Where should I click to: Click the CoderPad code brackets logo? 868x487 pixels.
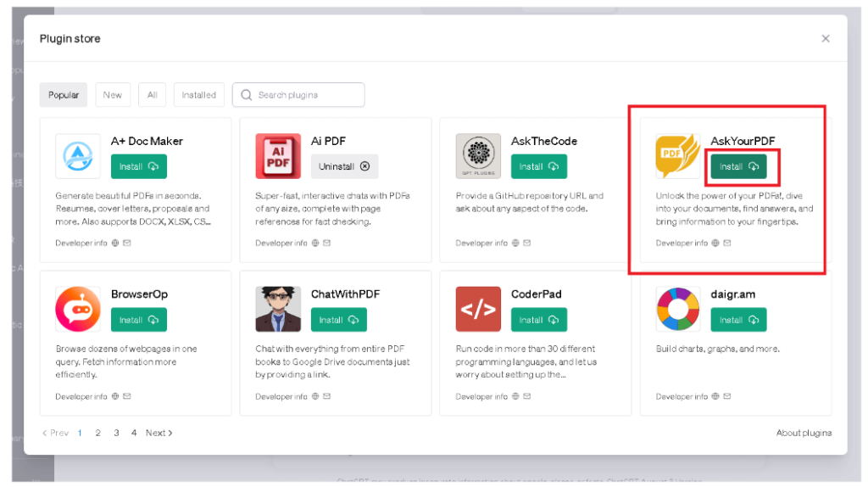click(478, 309)
